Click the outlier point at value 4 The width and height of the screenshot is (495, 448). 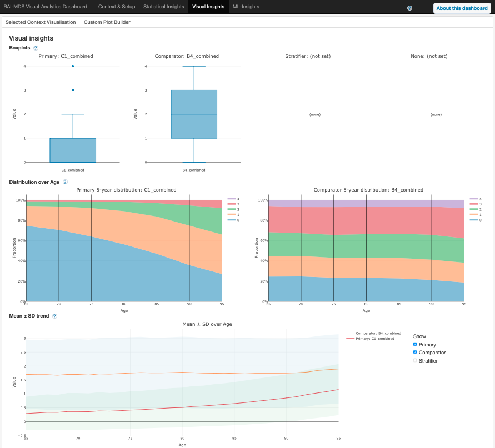pos(73,66)
